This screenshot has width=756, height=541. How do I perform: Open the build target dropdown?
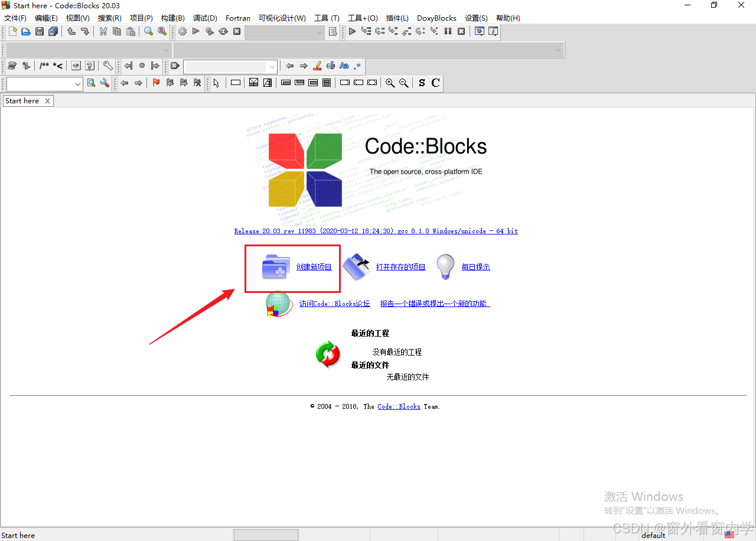pyautogui.click(x=285, y=32)
